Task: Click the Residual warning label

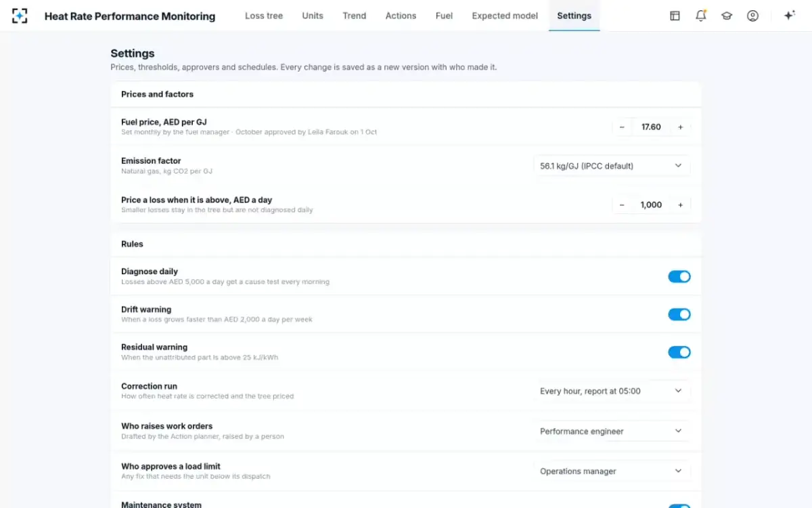Action: click(x=154, y=347)
